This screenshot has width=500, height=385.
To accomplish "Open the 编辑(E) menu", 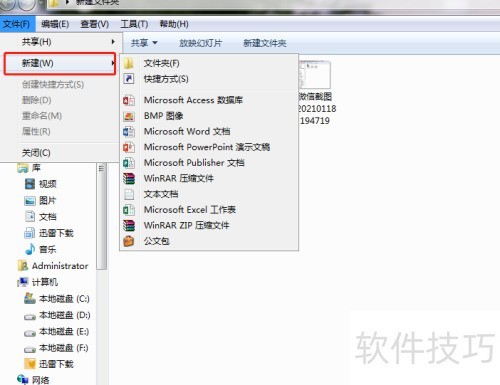I will pyautogui.click(x=55, y=24).
